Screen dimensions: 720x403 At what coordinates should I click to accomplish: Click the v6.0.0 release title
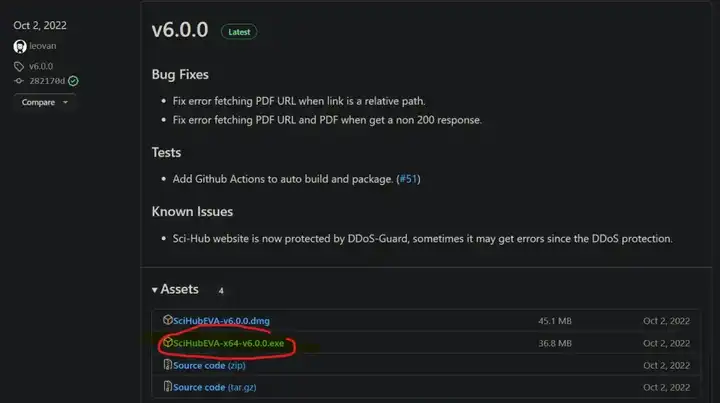pos(180,30)
